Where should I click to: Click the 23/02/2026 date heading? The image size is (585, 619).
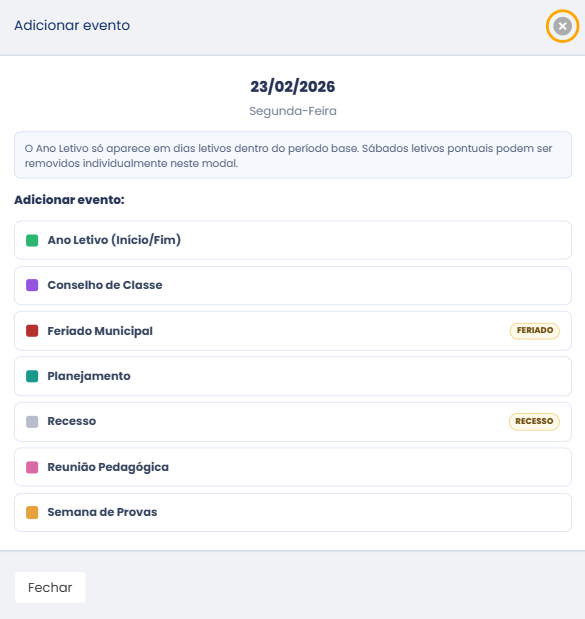click(293, 87)
